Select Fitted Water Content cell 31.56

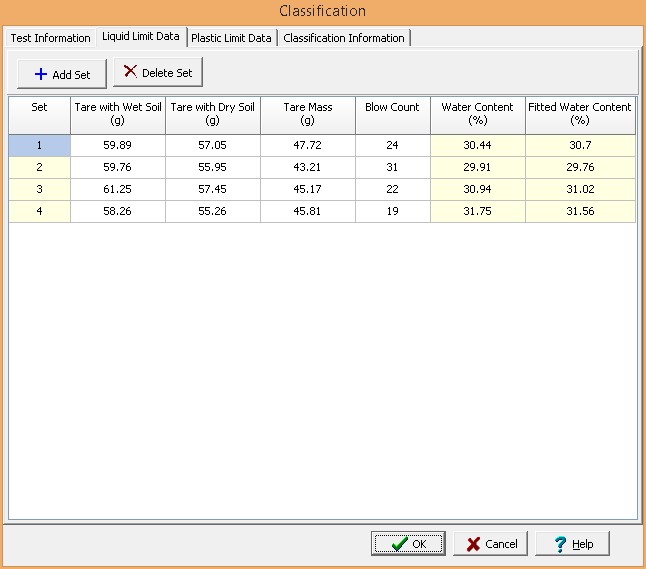[580, 212]
